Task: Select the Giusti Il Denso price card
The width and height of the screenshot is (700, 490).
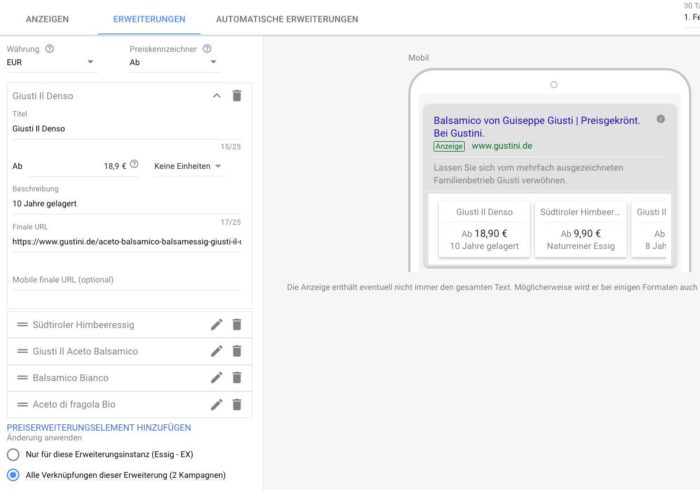Action: pyautogui.click(x=484, y=229)
